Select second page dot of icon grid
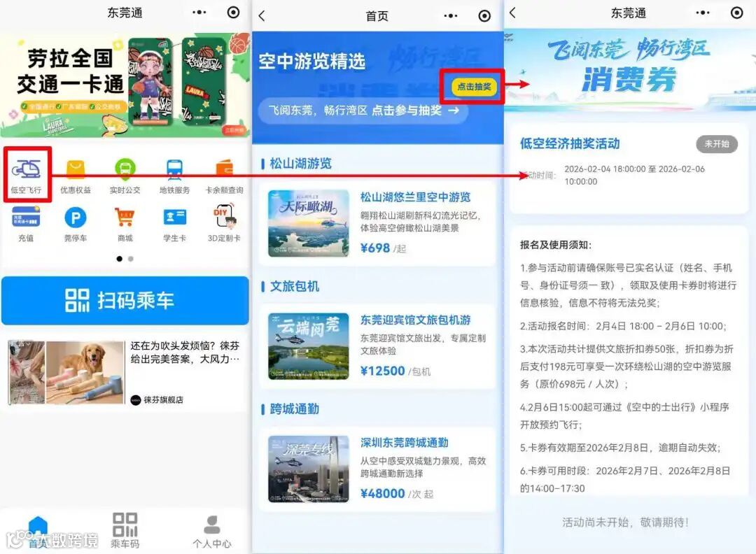This screenshot has width=756, height=554. (131, 259)
